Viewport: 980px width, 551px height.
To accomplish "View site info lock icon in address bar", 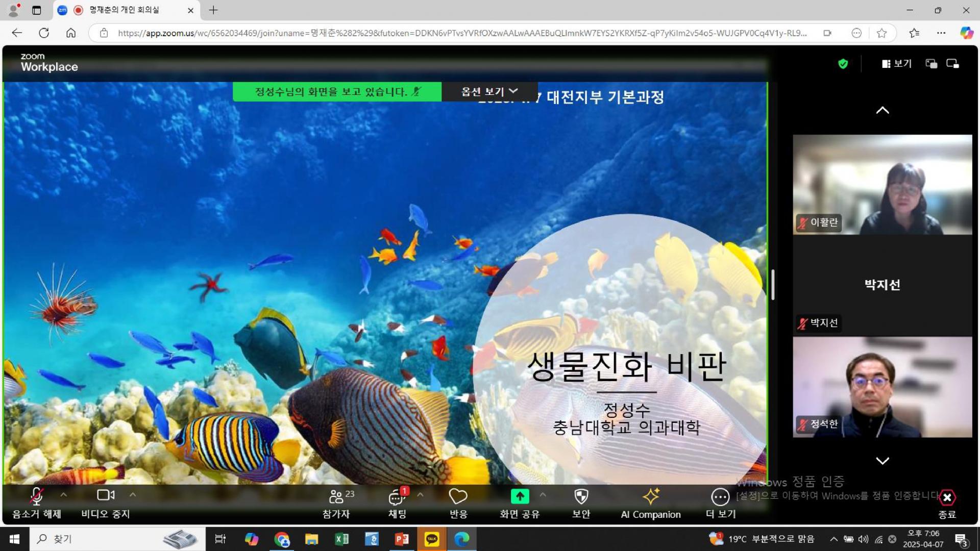I will 104,33.
